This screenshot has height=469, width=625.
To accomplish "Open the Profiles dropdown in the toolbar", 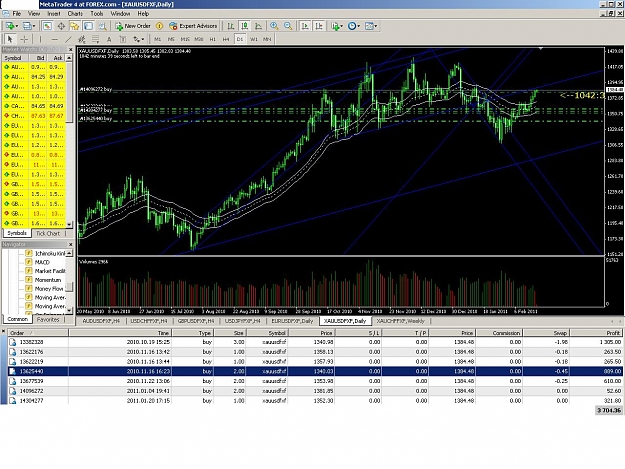I will [x=29, y=26].
